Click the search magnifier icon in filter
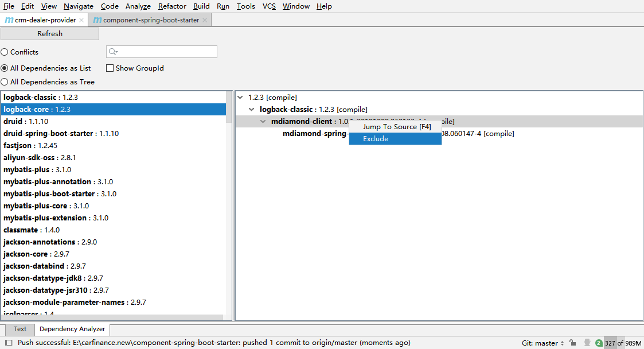Viewport: 644px width, 349px height. coord(113,52)
